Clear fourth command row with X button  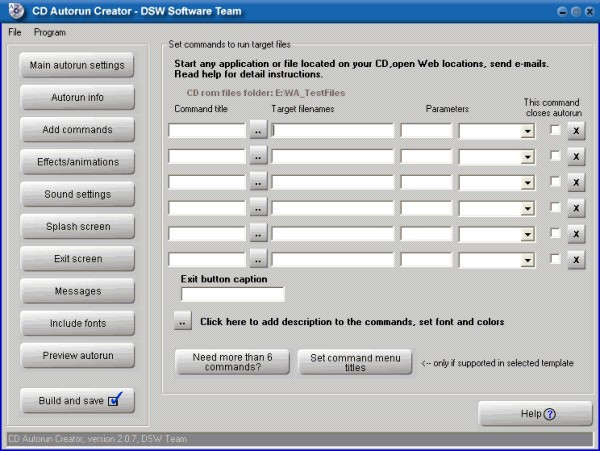pos(576,208)
